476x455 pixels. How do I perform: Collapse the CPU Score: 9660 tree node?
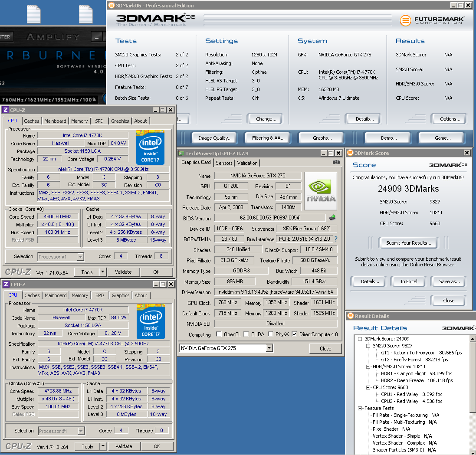coord(368,388)
